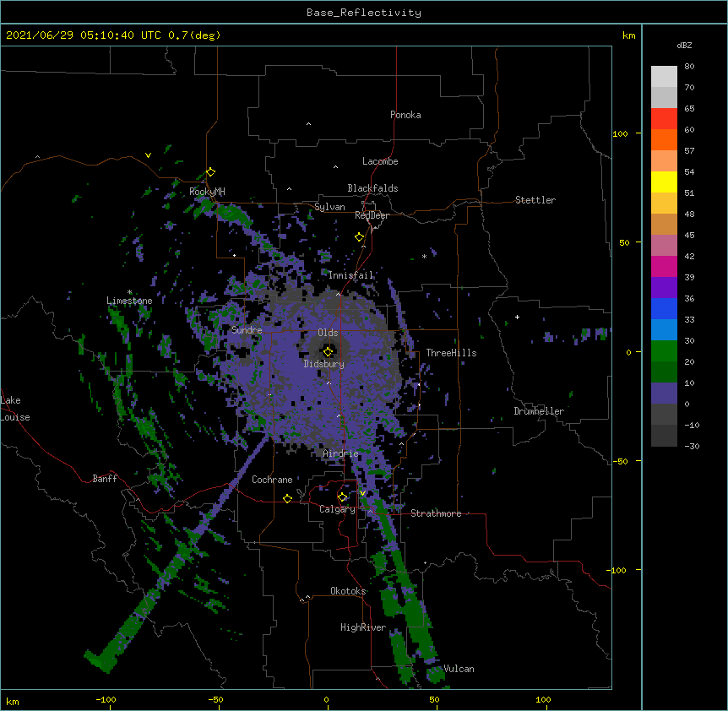The height and width of the screenshot is (711, 728).
Task: Click the RockyMH label
Action: coord(207,192)
